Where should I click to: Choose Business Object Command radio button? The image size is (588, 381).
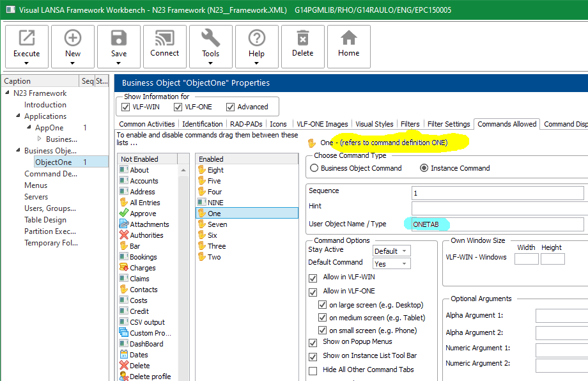[314, 168]
